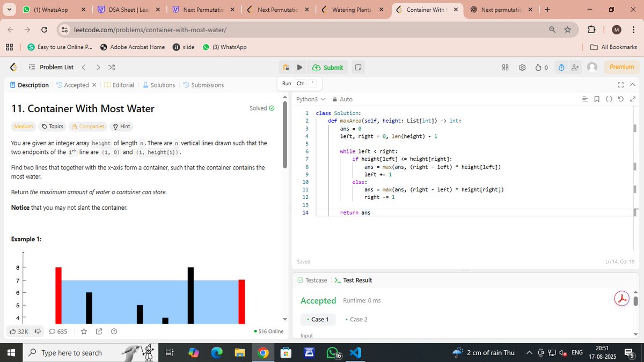Click the curly braces snippet icon
The height and width of the screenshot is (362, 644).
coord(609,99)
